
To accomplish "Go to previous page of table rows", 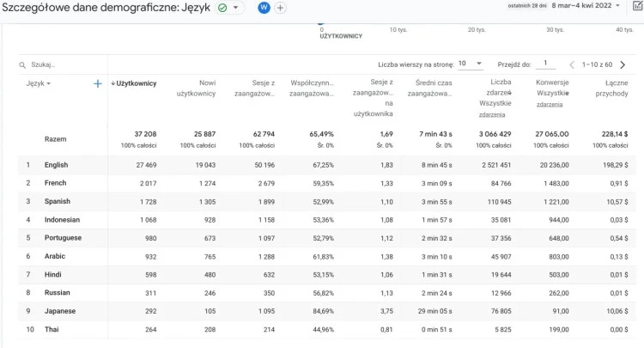I will tap(572, 64).
